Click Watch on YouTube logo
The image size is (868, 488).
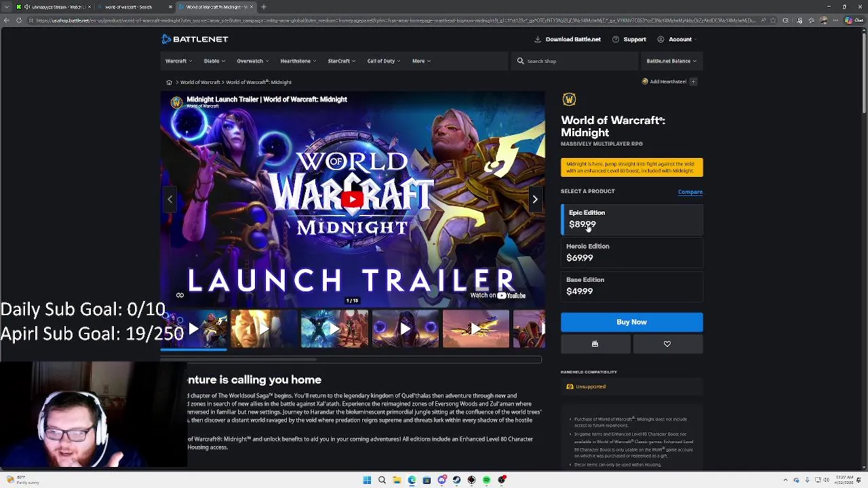[498, 296]
